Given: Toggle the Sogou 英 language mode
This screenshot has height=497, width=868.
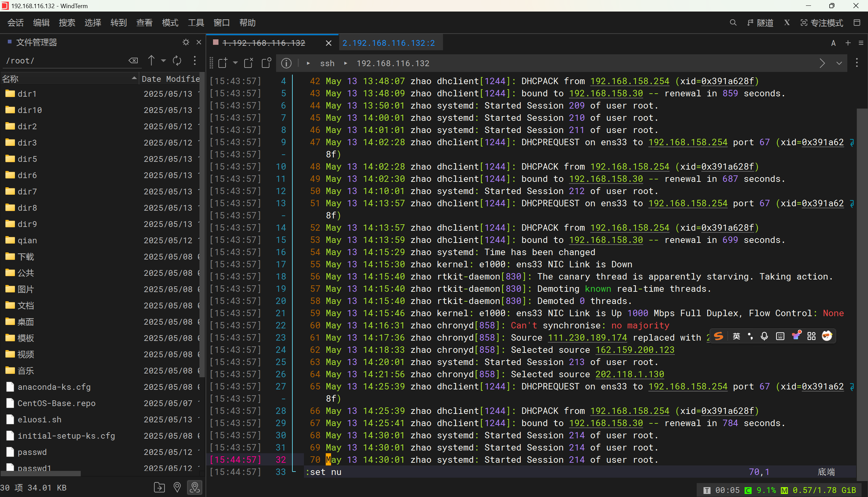Looking at the screenshot, I should click(x=736, y=336).
